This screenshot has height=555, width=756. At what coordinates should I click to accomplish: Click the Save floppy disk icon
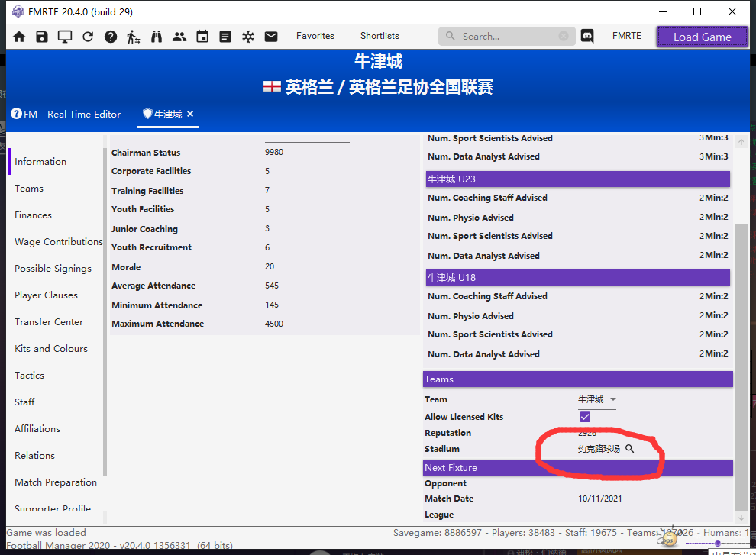coord(42,37)
